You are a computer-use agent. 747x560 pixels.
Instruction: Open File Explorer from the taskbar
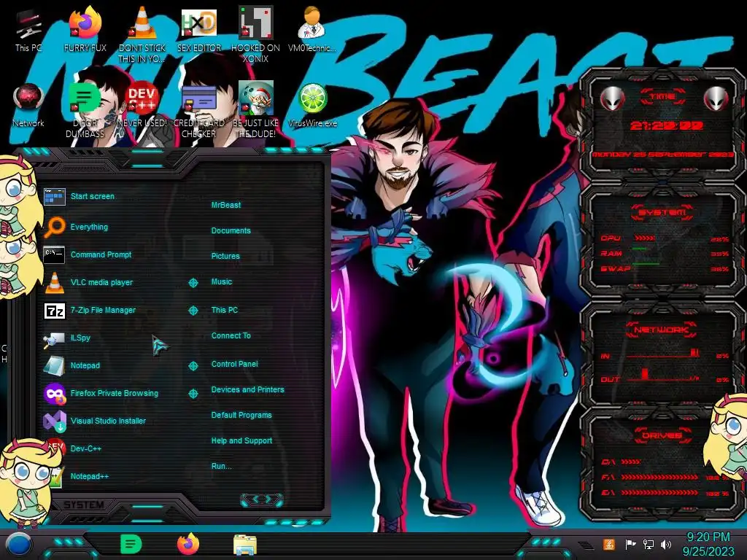click(x=245, y=545)
